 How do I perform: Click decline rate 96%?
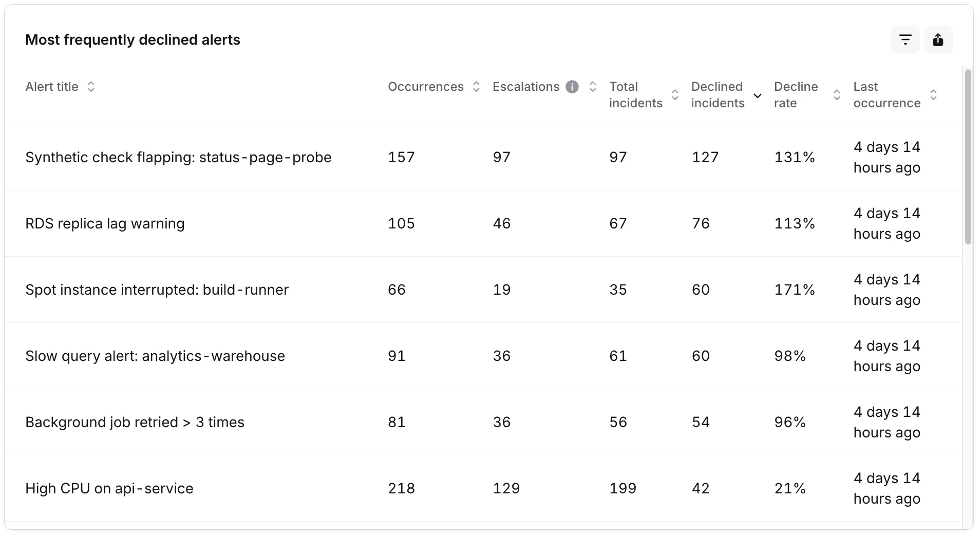click(790, 422)
